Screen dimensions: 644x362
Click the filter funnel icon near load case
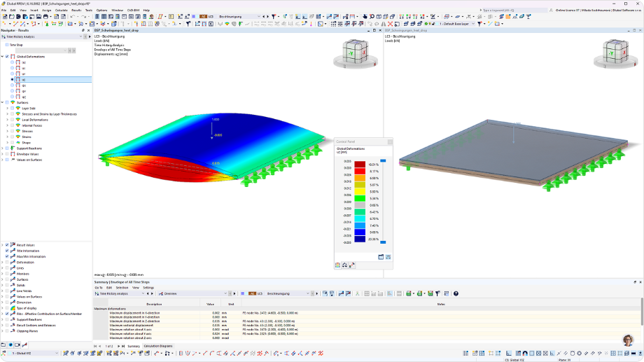(274, 16)
